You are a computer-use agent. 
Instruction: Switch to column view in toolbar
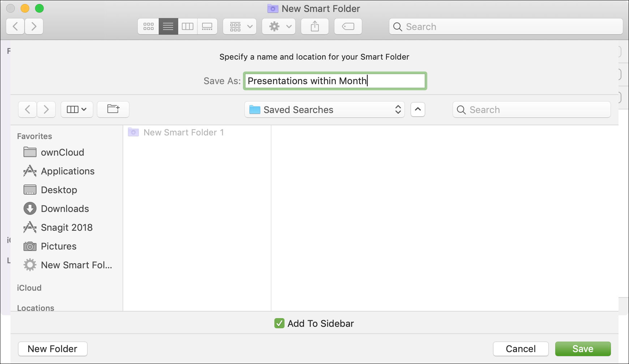pos(188,26)
